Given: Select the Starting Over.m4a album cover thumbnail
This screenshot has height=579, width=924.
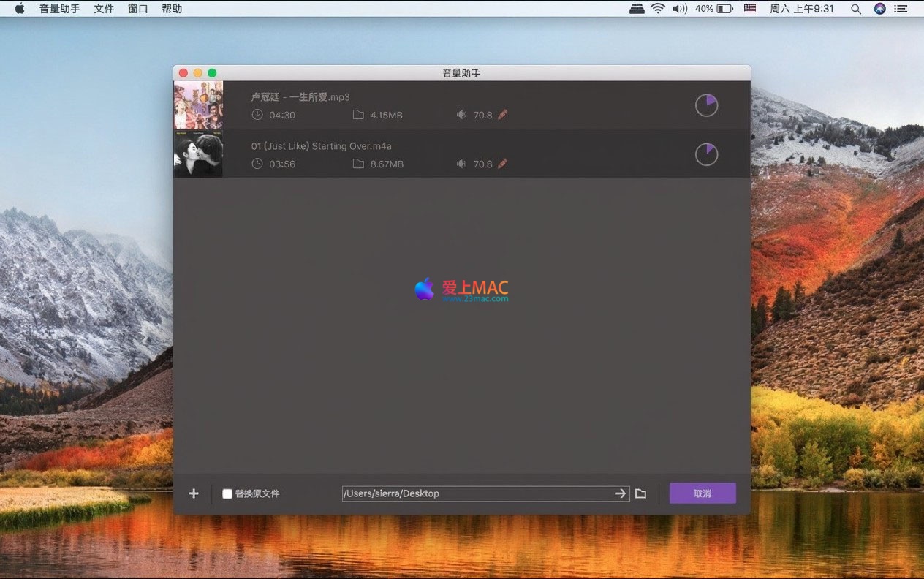Looking at the screenshot, I should 198,154.
